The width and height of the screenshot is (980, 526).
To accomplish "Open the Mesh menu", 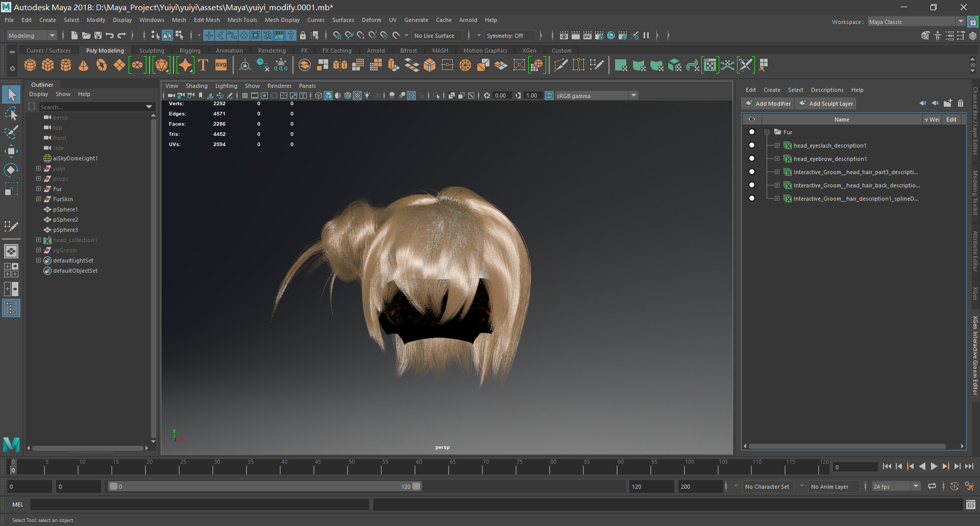I will pos(179,20).
